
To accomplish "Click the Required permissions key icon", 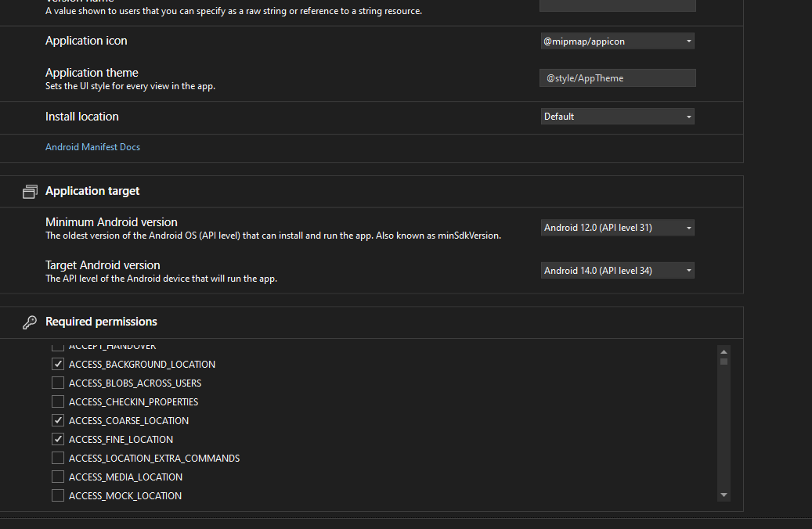I will pyautogui.click(x=30, y=322).
